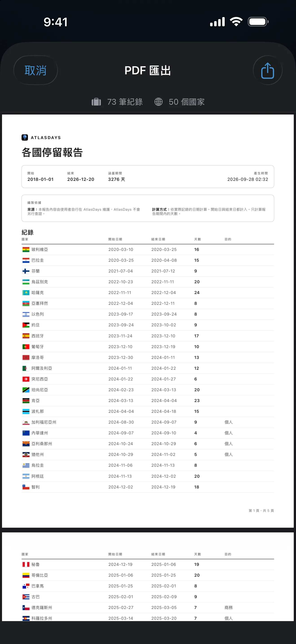Tap the 葡萄牙 flag icon
Image resolution: width=296 pixels, height=644 pixels.
click(26, 346)
